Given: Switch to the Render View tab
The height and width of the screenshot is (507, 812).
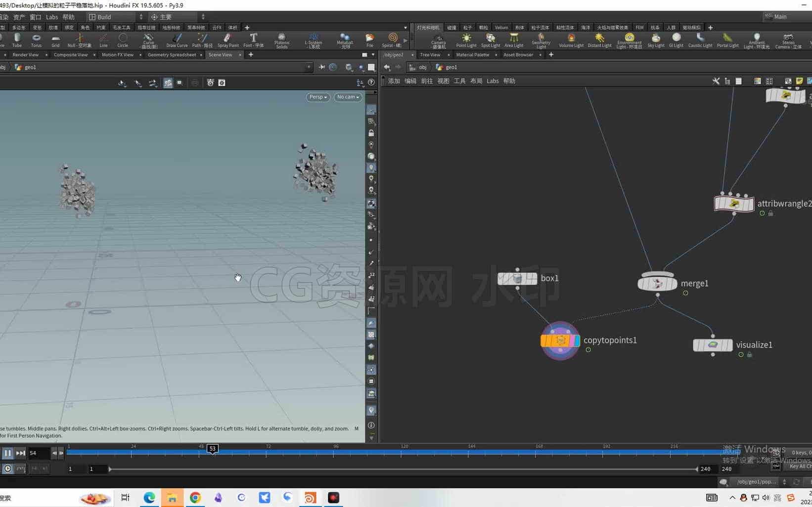Looking at the screenshot, I should 25,55.
